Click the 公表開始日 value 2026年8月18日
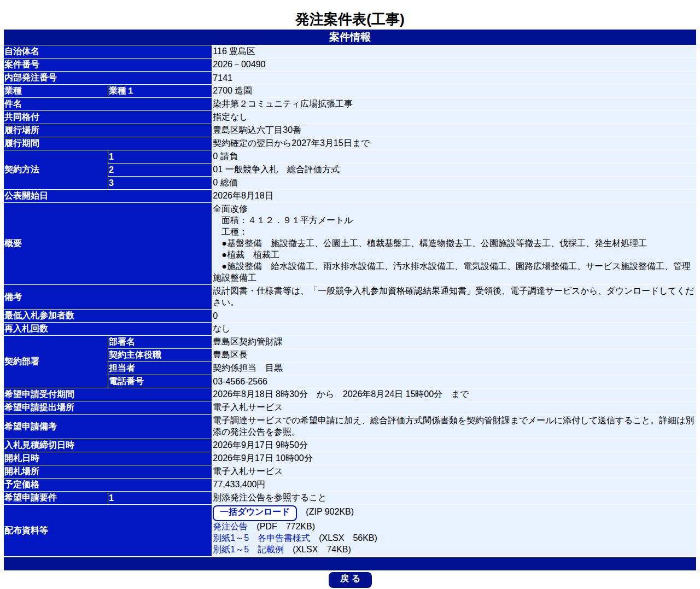 [243, 196]
